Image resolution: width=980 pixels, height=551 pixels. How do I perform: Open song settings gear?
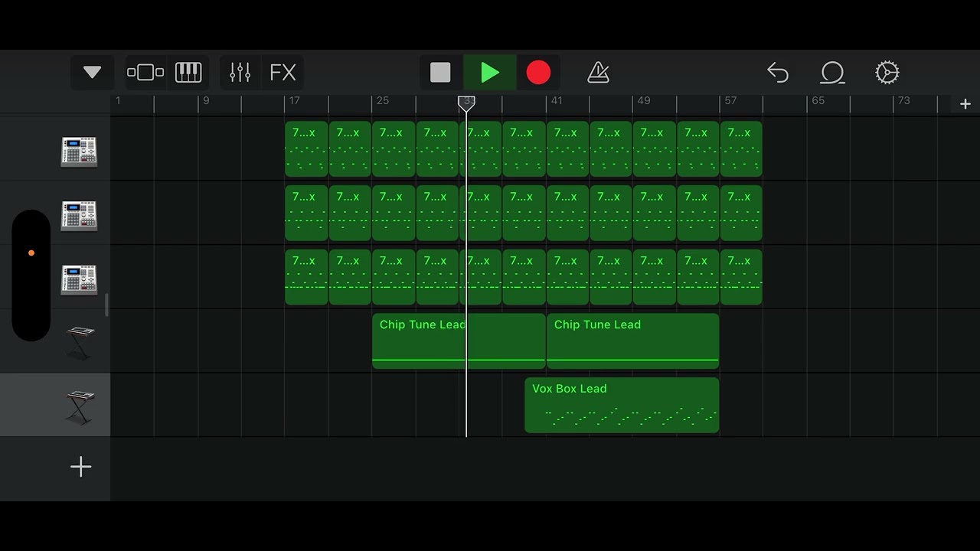tap(887, 73)
